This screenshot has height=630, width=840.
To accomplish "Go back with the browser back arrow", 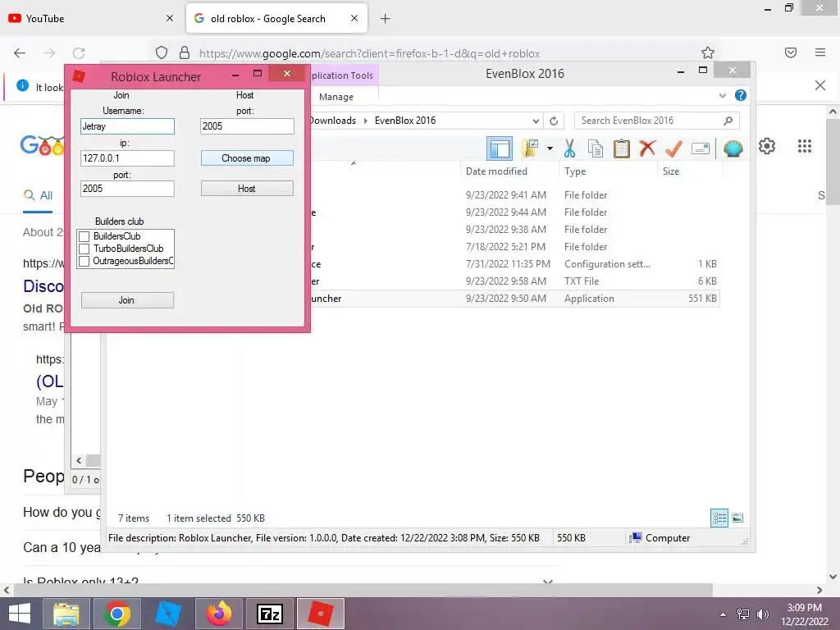I will pyautogui.click(x=20, y=53).
